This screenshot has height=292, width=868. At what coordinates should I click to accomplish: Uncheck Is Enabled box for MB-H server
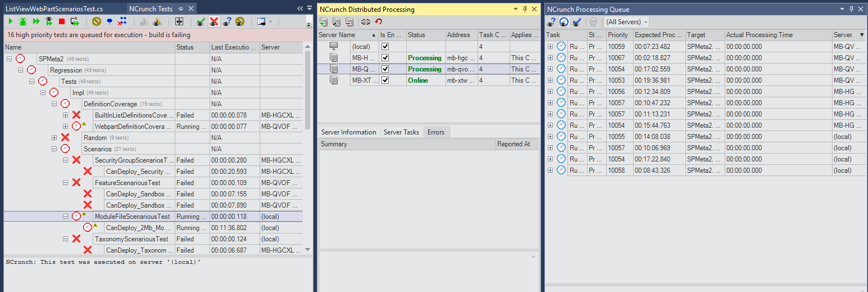[385, 57]
